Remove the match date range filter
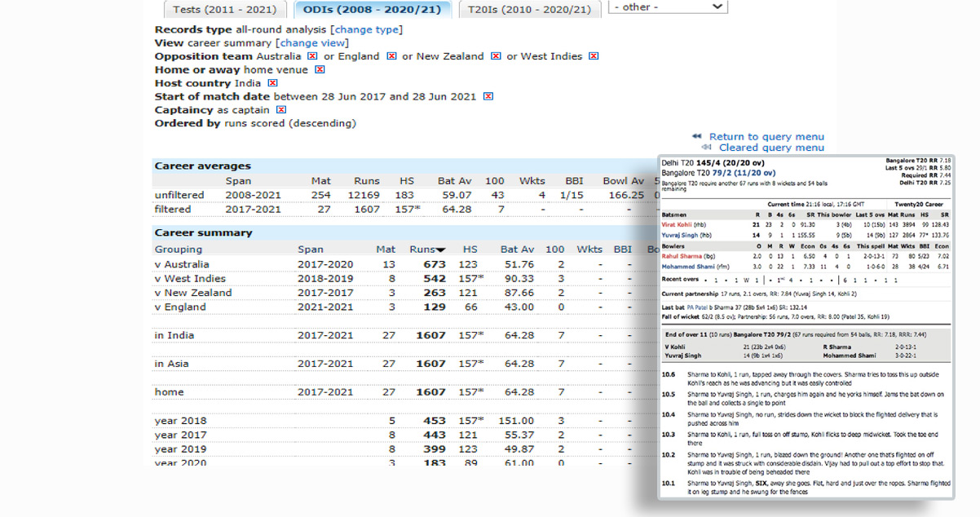 point(488,96)
